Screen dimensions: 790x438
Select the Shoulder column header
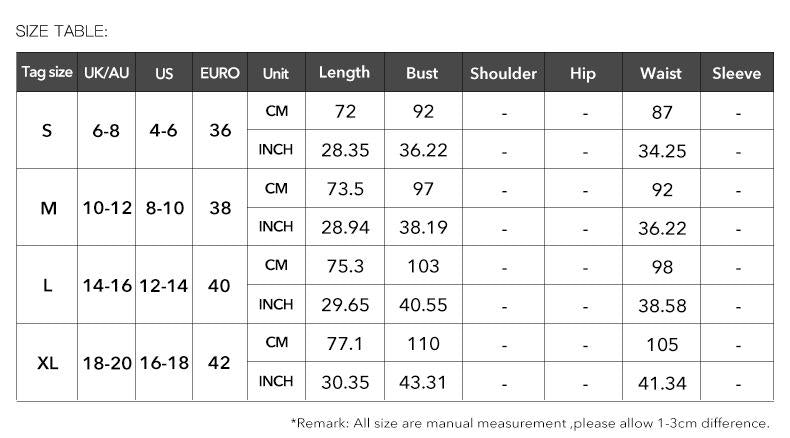503,73
